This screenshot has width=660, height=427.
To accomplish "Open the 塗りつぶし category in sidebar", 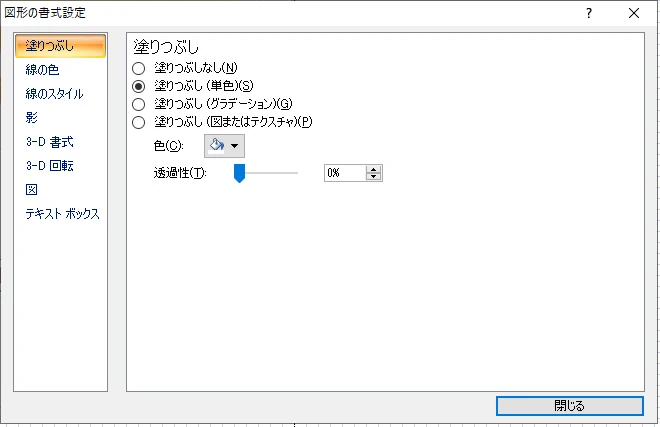I will [60, 47].
